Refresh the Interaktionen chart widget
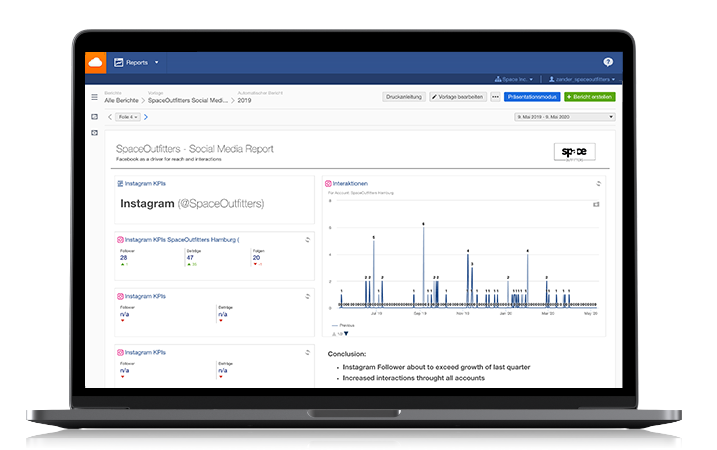717x450 pixels. [599, 184]
